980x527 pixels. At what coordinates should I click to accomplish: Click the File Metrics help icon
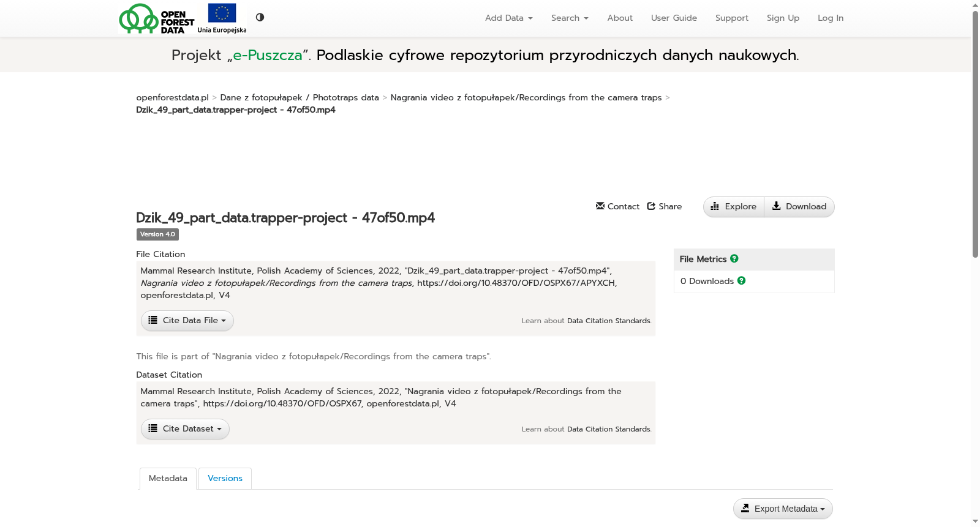tap(734, 259)
